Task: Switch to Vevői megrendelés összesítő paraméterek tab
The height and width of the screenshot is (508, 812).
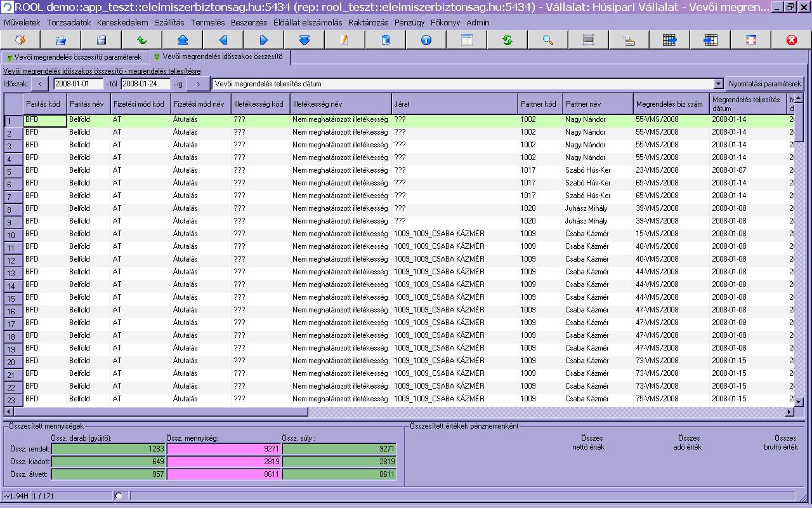Action: pyautogui.click(x=74, y=57)
